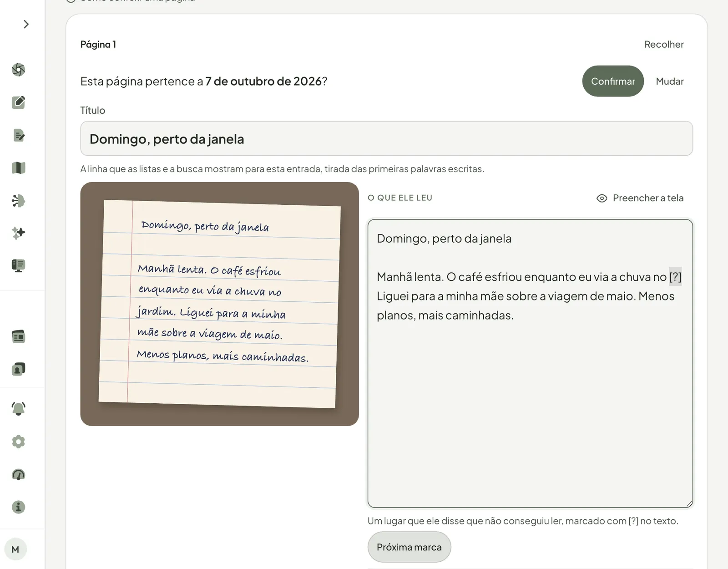Open the camera shutter capture icon
Viewport: 728px width, 569px height.
click(x=18, y=70)
